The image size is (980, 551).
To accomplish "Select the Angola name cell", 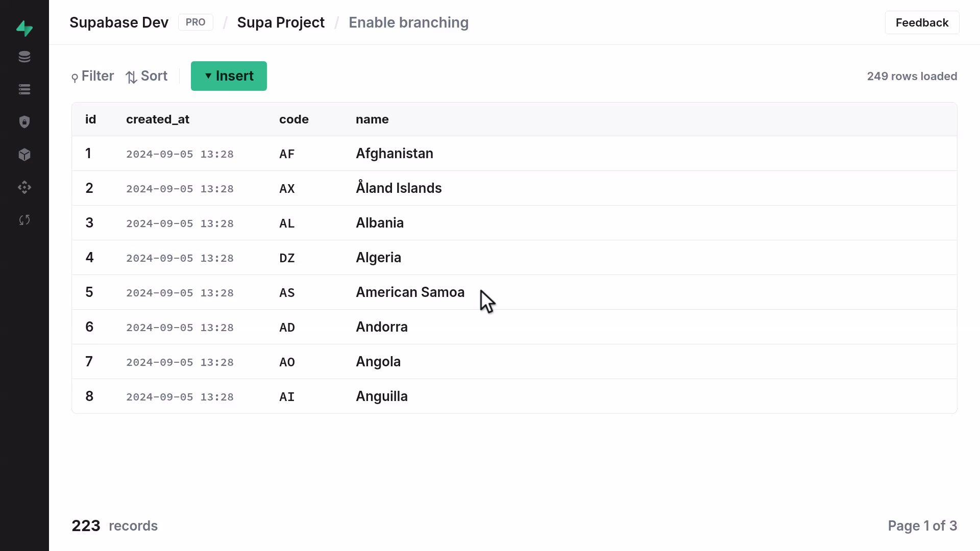I will pos(378,362).
